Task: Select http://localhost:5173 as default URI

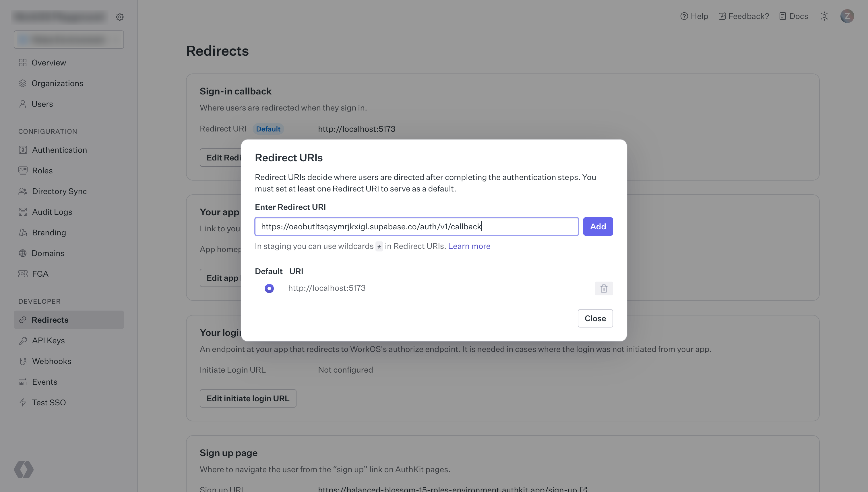Action: [269, 288]
